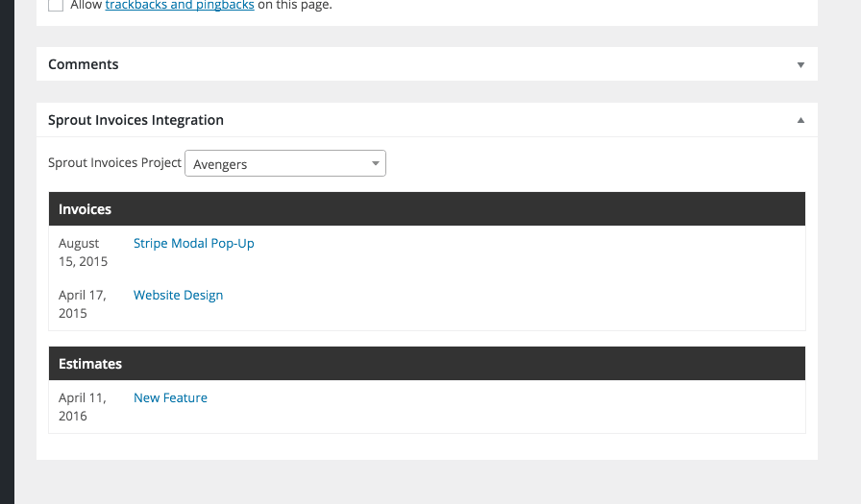
Task: Click the dark admin sidebar strip
Action: pos(7,250)
